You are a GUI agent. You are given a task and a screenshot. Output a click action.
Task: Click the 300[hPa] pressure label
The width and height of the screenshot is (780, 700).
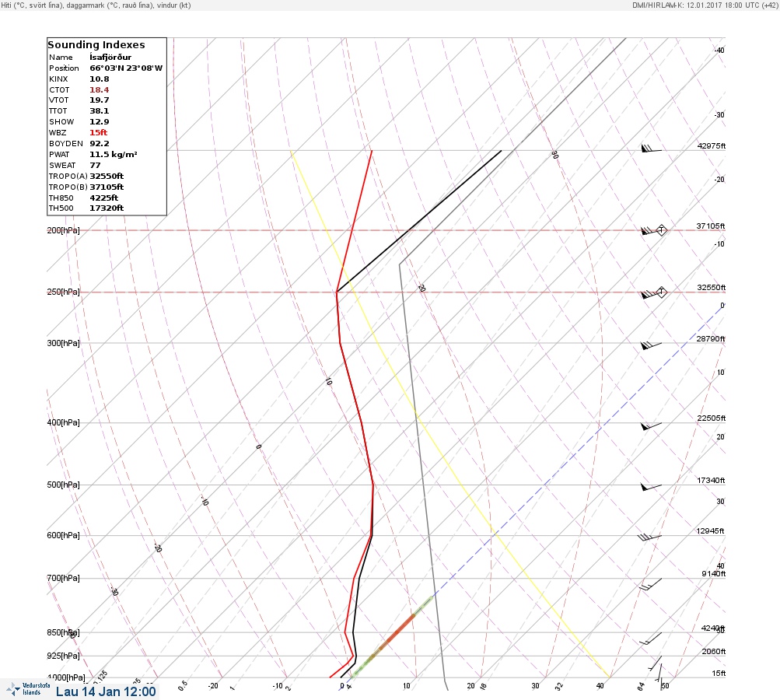click(63, 343)
